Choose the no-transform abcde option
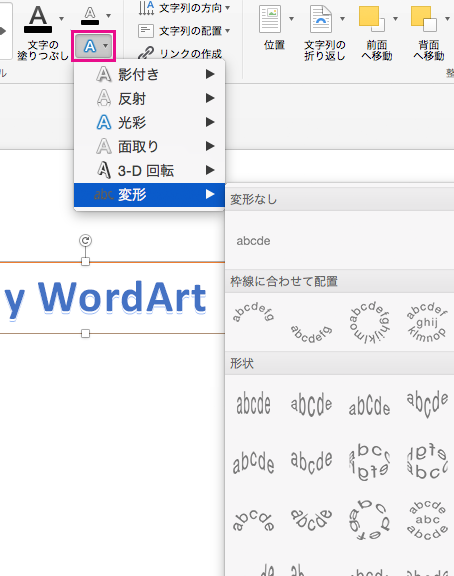This screenshot has width=454, height=576. 253,241
